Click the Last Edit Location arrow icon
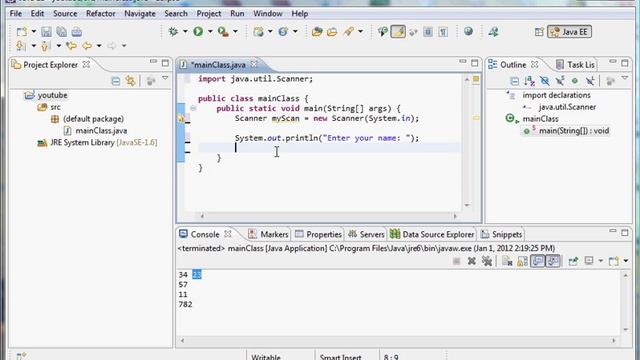 (71, 46)
